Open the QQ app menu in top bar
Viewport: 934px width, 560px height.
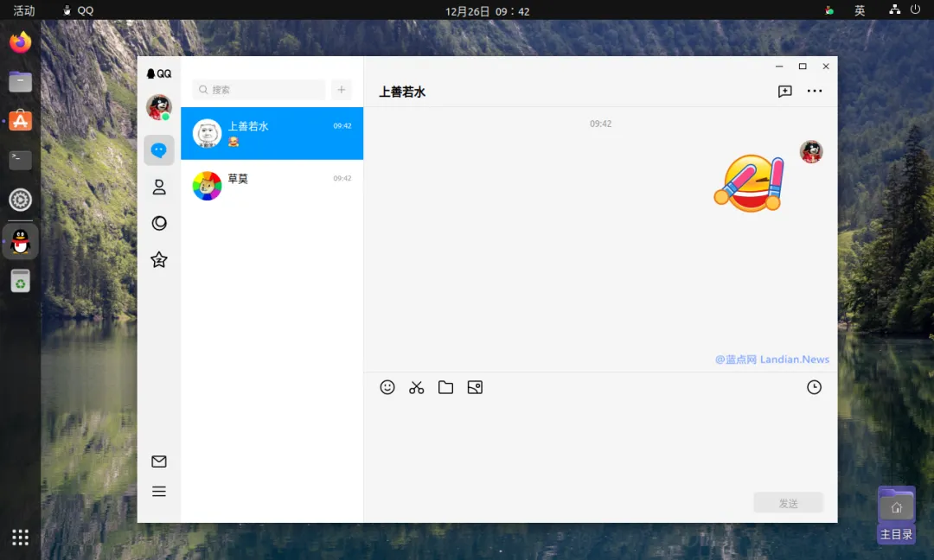pos(80,10)
